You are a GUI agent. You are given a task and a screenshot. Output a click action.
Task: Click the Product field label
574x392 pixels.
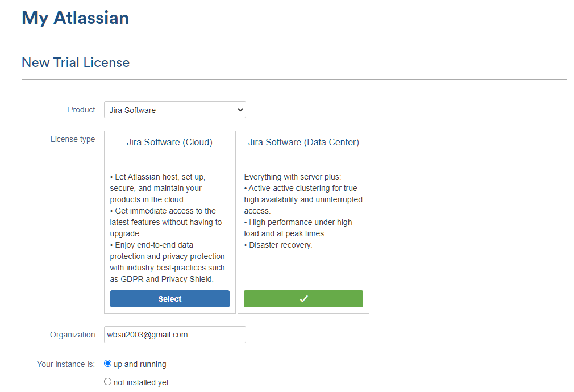(x=81, y=110)
